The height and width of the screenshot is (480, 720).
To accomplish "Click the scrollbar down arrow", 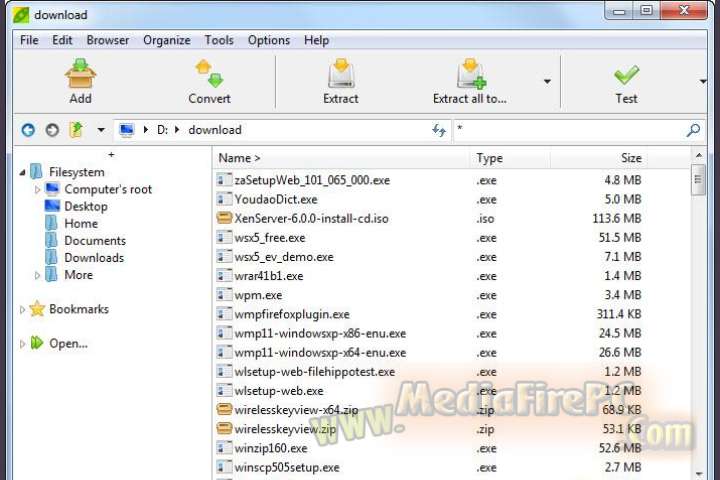I will pos(698,473).
